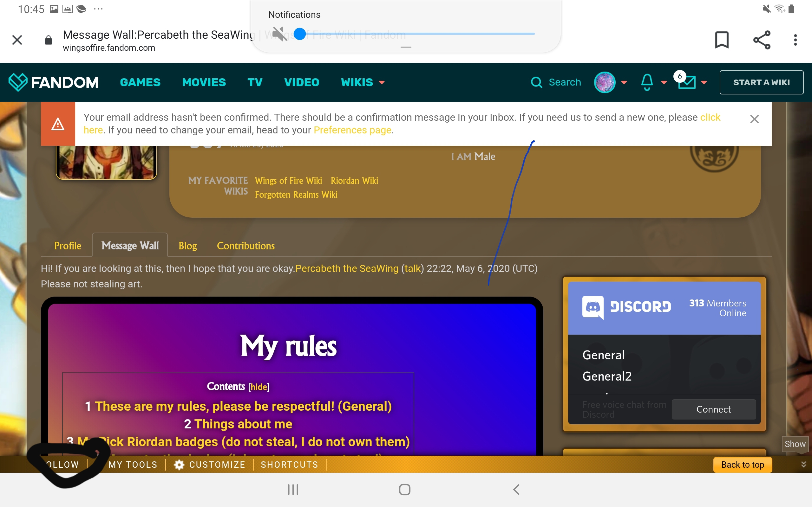812x507 pixels.
Task: Switch to the Profile tab
Action: tap(68, 246)
